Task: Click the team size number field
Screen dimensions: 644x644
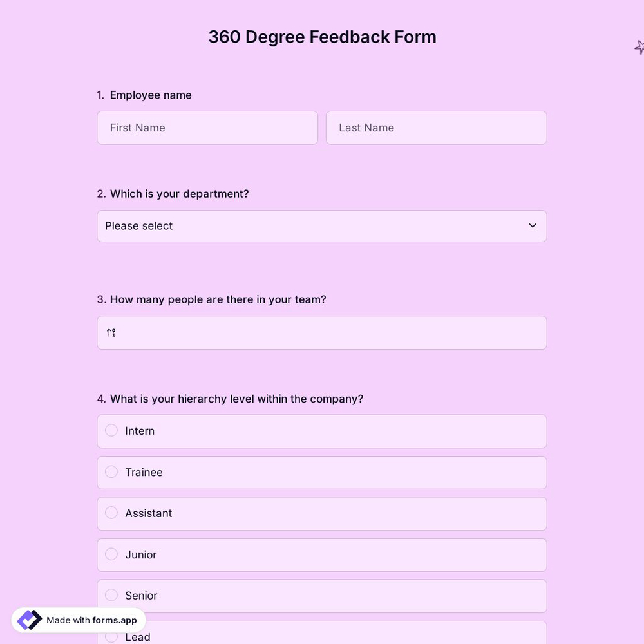Action: pyautogui.click(x=322, y=332)
